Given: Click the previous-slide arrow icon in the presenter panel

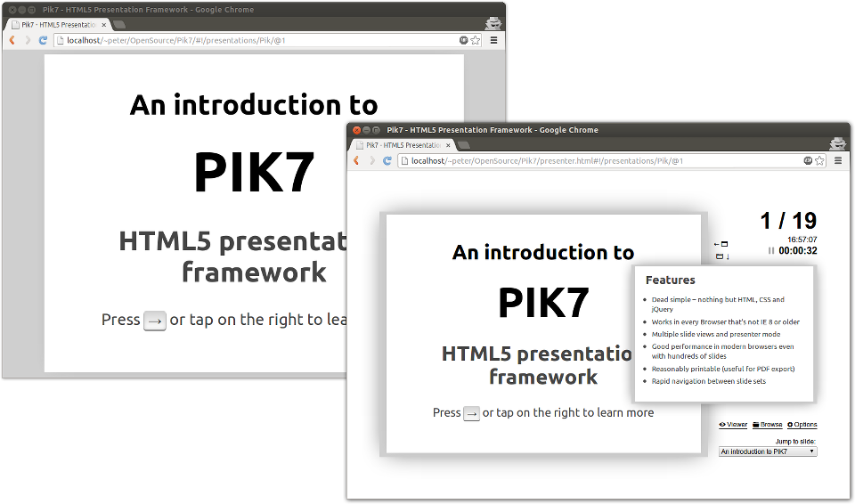Looking at the screenshot, I should coord(721,244).
